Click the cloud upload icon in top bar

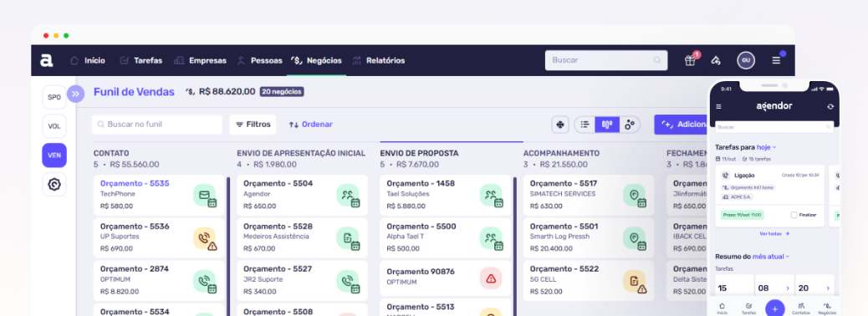716,60
